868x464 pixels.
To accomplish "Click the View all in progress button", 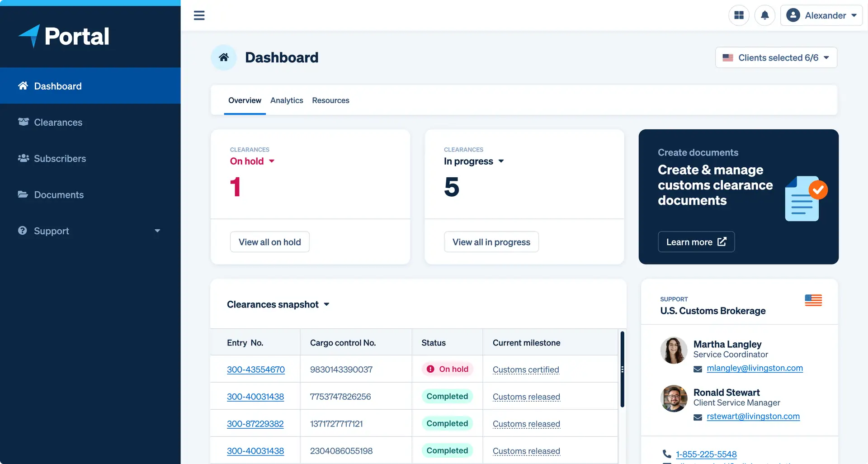I will click(491, 242).
